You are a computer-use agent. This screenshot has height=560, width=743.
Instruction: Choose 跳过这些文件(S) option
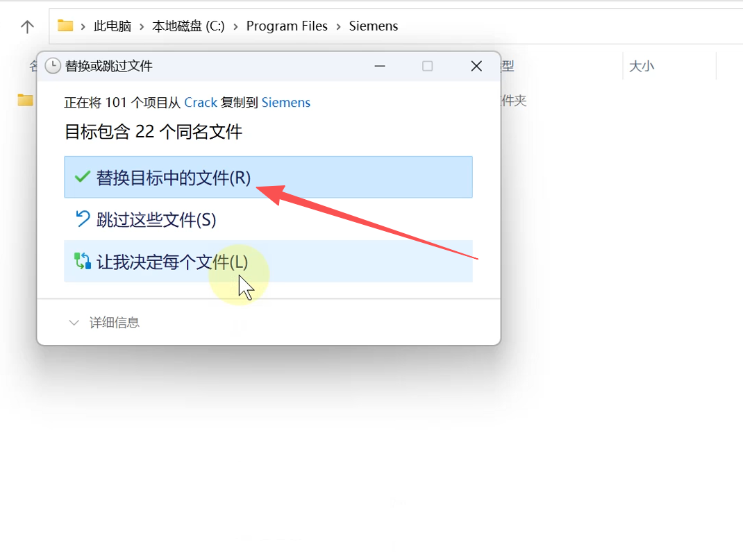click(x=268, y=219)
